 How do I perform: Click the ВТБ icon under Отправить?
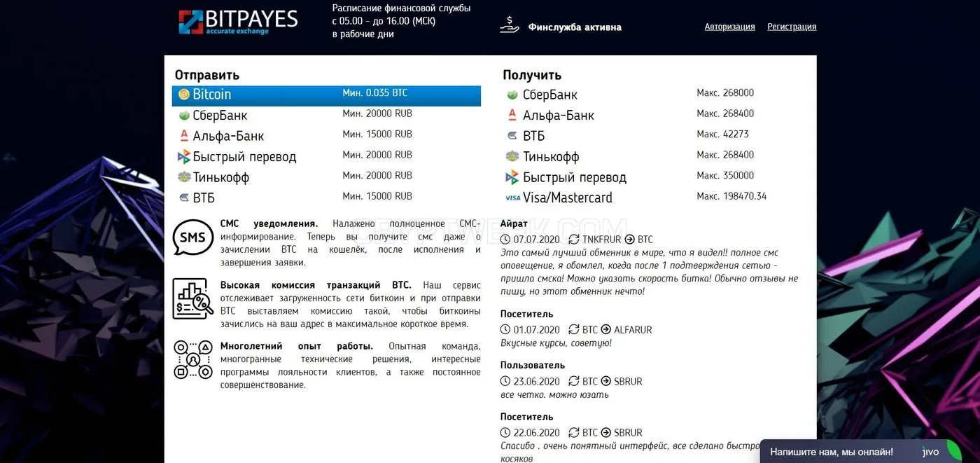[x=184, y=198]
